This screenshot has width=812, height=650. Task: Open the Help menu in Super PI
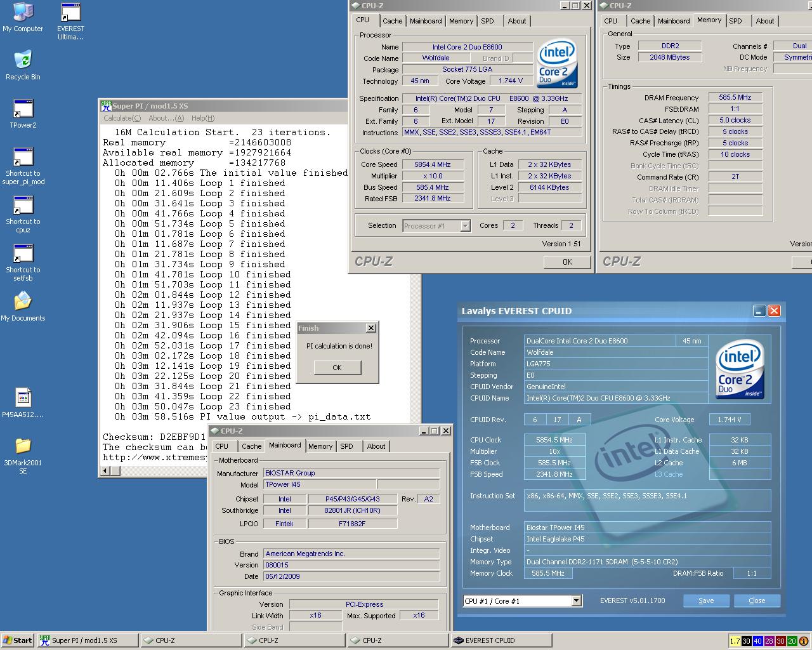click(203, 118)
